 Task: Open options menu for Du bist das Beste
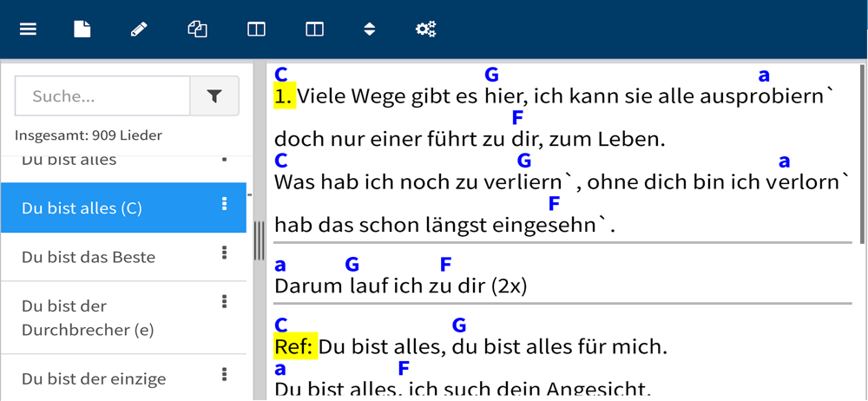(224, 253)
